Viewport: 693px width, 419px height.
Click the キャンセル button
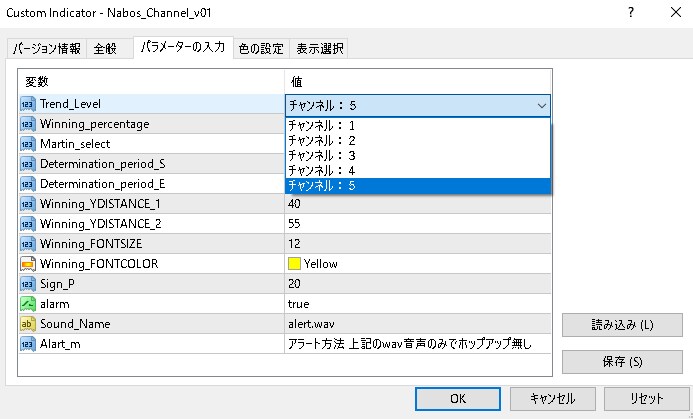(552, 399)
